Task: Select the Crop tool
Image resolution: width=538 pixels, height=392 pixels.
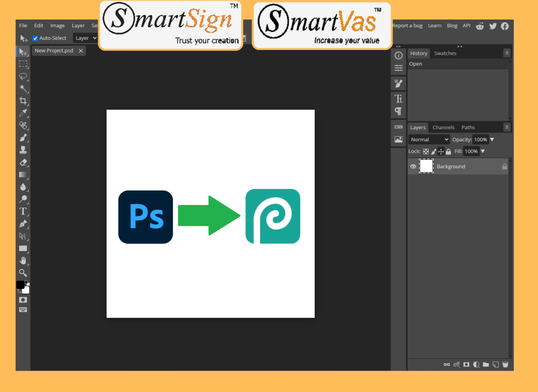Action: [x=23, y=101]
